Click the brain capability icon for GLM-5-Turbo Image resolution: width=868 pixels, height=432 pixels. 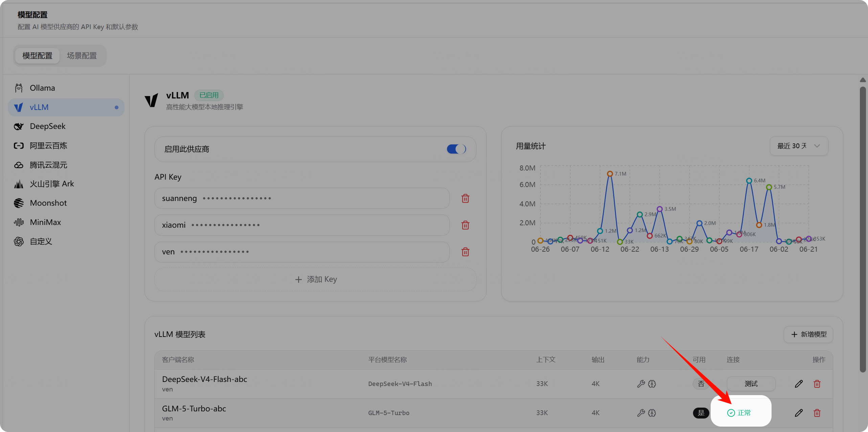[x=652, y=413]
